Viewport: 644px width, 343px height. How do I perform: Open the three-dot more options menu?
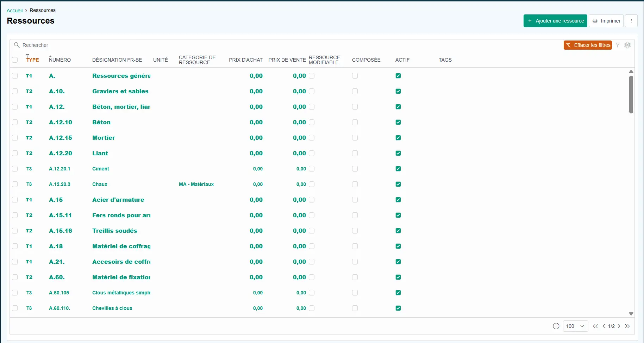(x=631, y=21)
